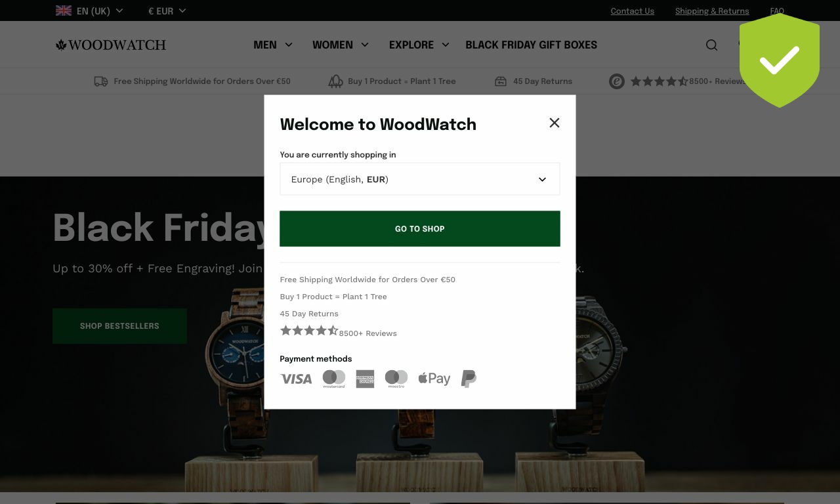This screenshot has width=840, height=504.
Task: Open Black Friday Gift Boxes page
Action: point(532,45)
